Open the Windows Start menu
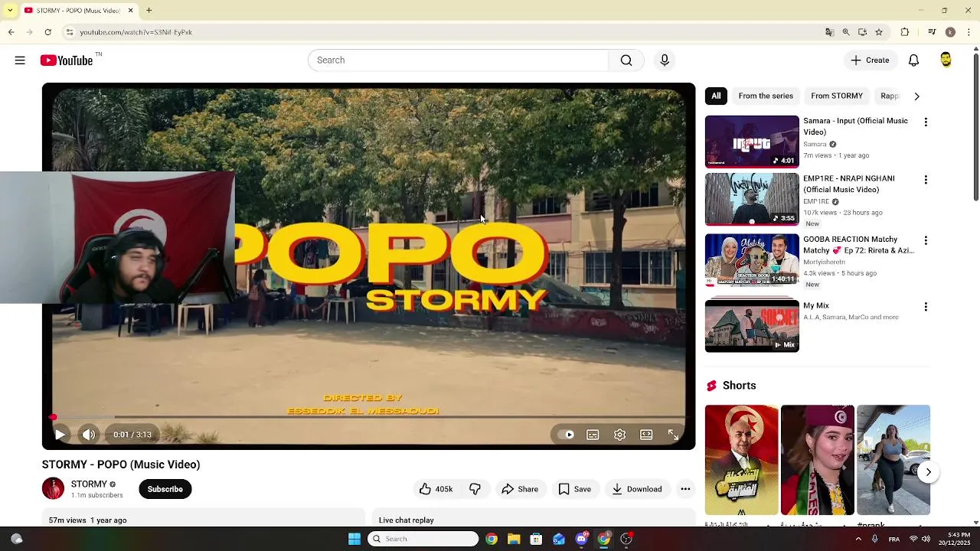Screen dimensions: 980x551 354,539
